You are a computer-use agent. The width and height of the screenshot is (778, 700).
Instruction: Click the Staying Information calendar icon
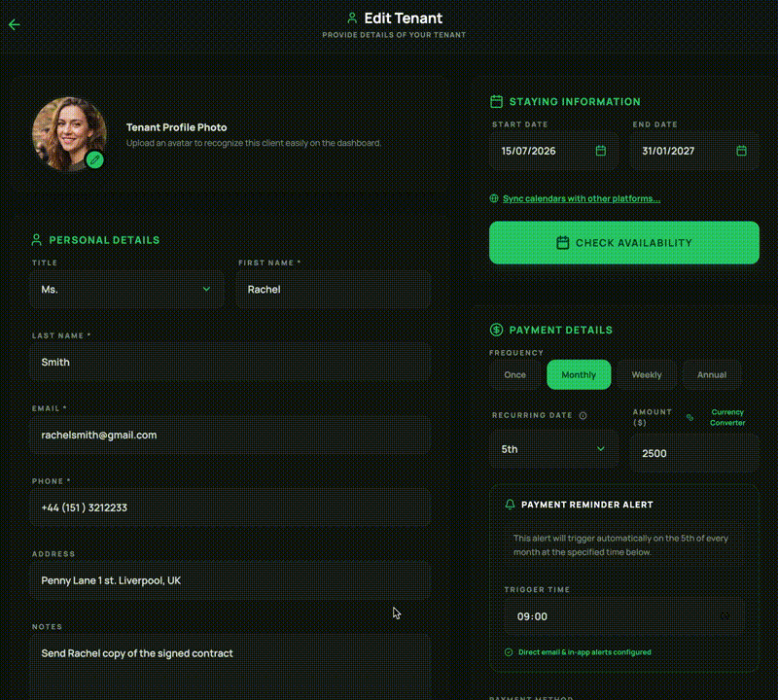[x=496, y=102]
